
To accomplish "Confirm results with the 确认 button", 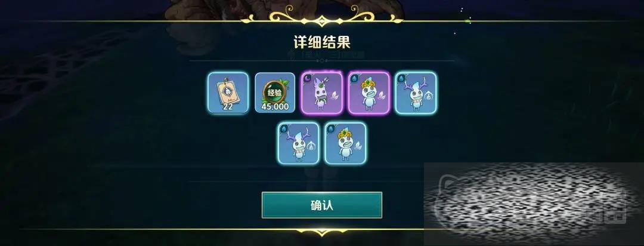I will click(322, 205).
